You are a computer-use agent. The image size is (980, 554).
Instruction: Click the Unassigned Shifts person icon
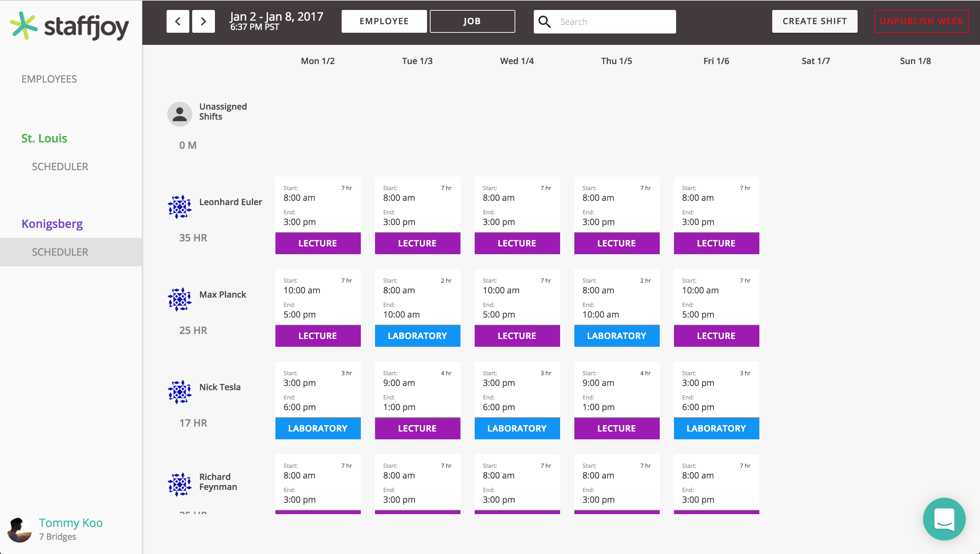180,114
